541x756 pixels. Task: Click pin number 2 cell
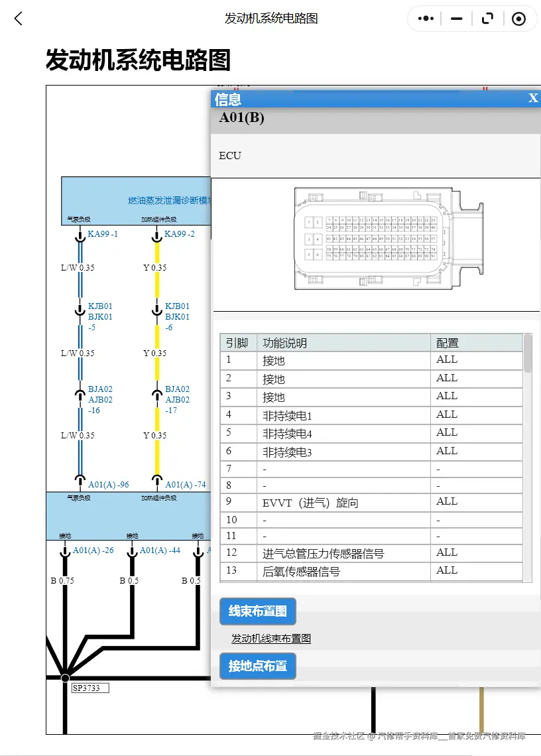[238, 379]
